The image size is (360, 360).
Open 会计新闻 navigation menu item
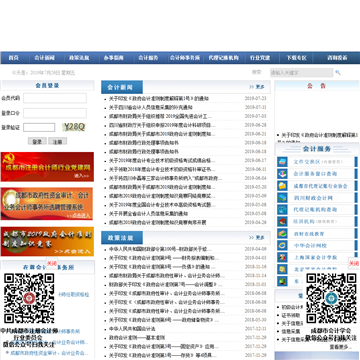[x=44, y=58]
